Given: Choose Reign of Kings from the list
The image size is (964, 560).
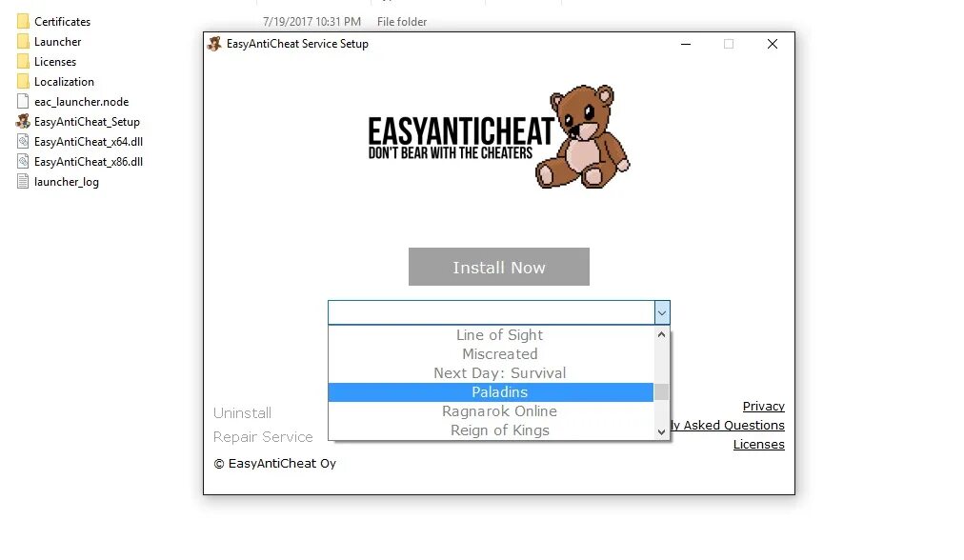Looking at the screenshot, I should (x=491, y=430).
